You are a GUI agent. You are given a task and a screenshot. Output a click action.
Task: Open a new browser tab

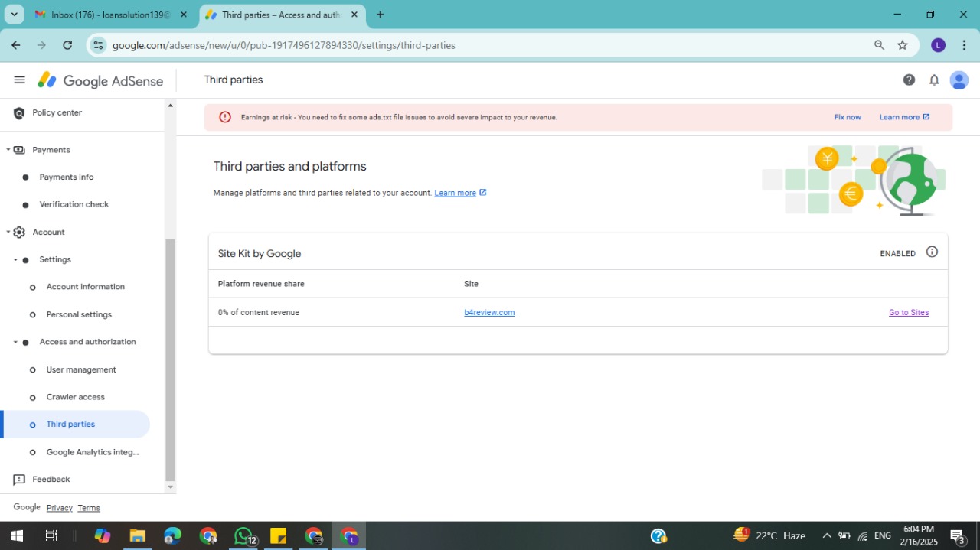380,15
